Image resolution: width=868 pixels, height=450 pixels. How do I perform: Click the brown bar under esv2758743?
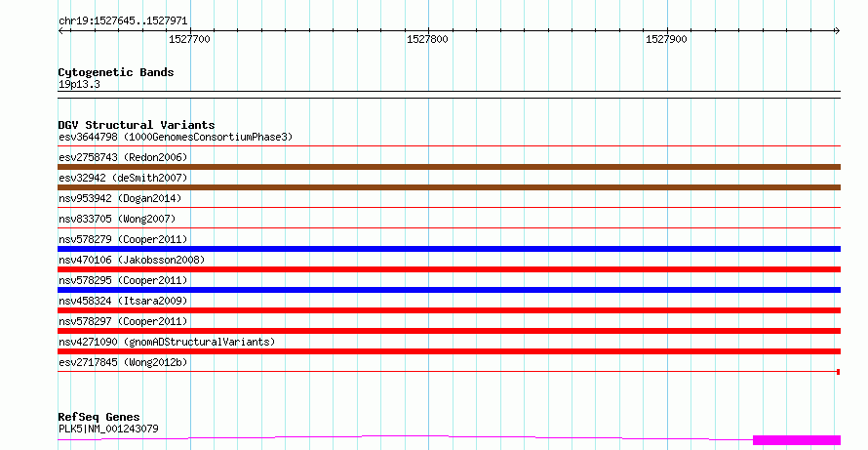point(449,167)
